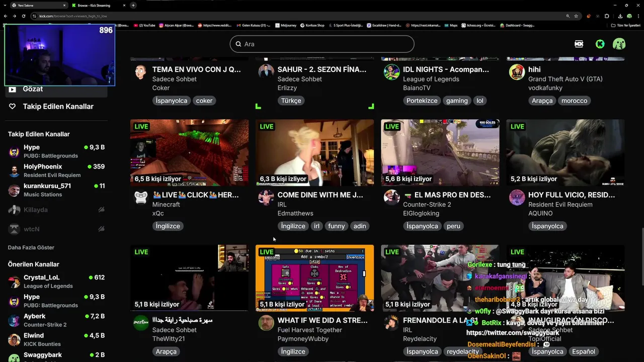
Task: Open the wtcN offline channel
Action: tap(56, 229)
